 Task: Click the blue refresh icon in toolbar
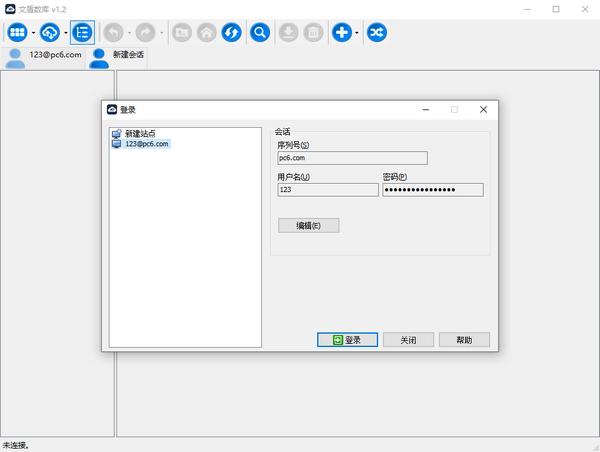(x=231, y=33)
